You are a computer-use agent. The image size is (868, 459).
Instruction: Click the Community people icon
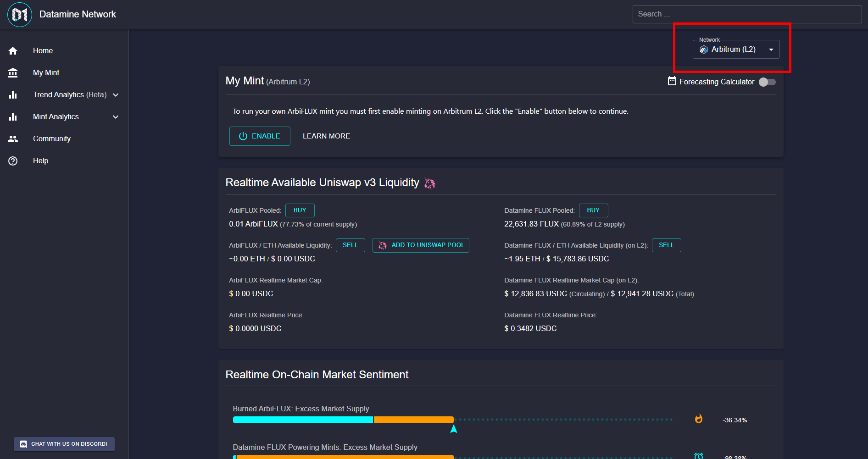[13, 139]
